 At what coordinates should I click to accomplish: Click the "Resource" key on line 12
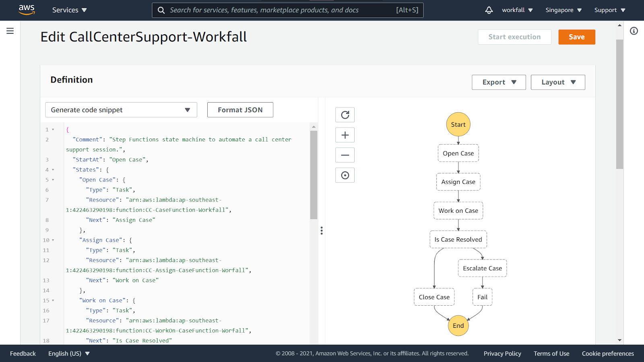click(103, 260)
